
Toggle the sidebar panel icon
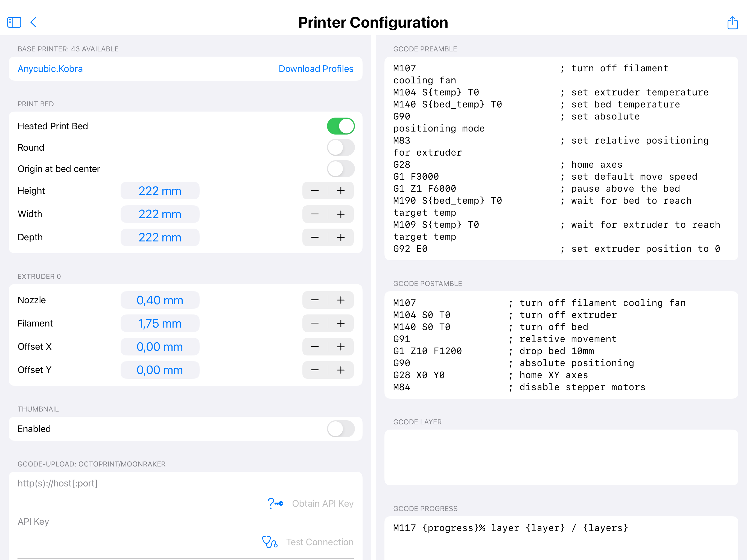pyautogui.click(x=14, y=22)
